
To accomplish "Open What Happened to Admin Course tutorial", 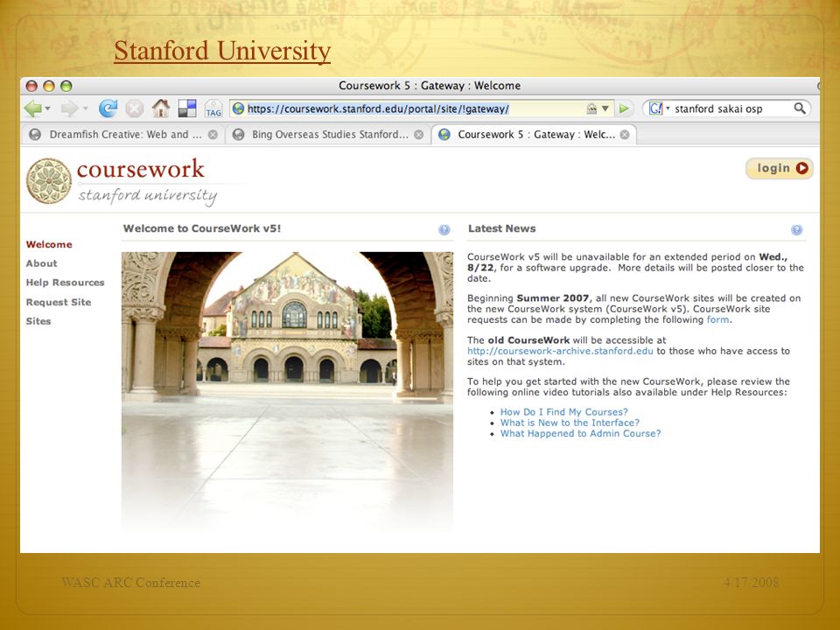I will pos(580,433).
